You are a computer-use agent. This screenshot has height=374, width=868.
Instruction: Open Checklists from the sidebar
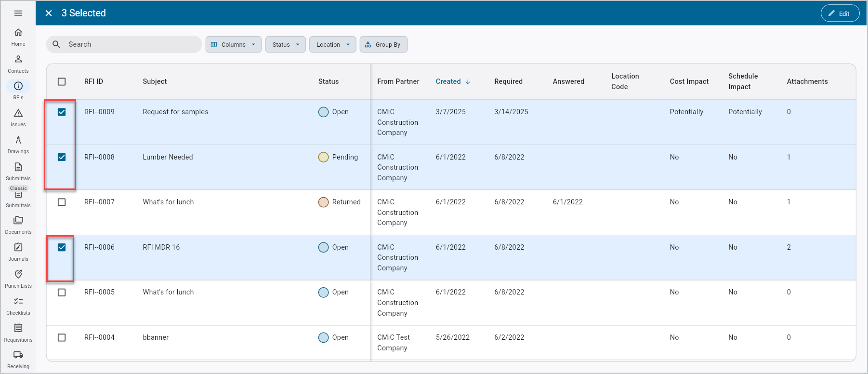pyautogui.click(x=18, y=306)
